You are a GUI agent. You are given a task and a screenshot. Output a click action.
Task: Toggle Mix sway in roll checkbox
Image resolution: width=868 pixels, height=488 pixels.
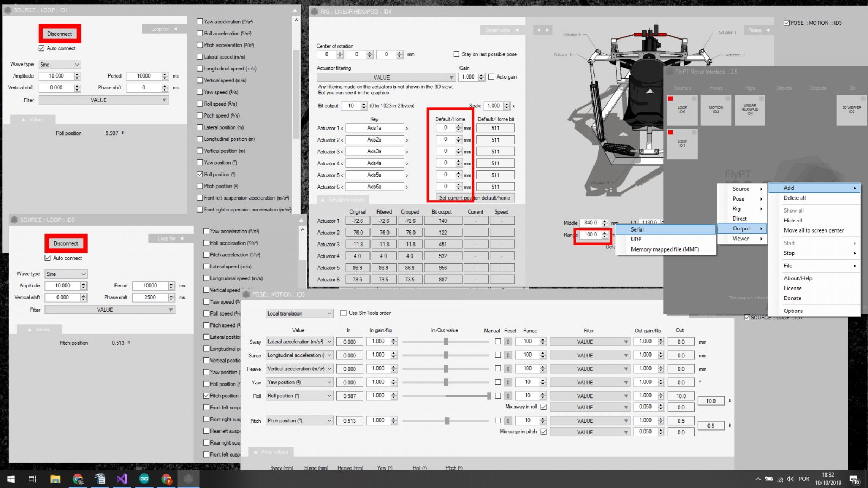tap(544, 407)
